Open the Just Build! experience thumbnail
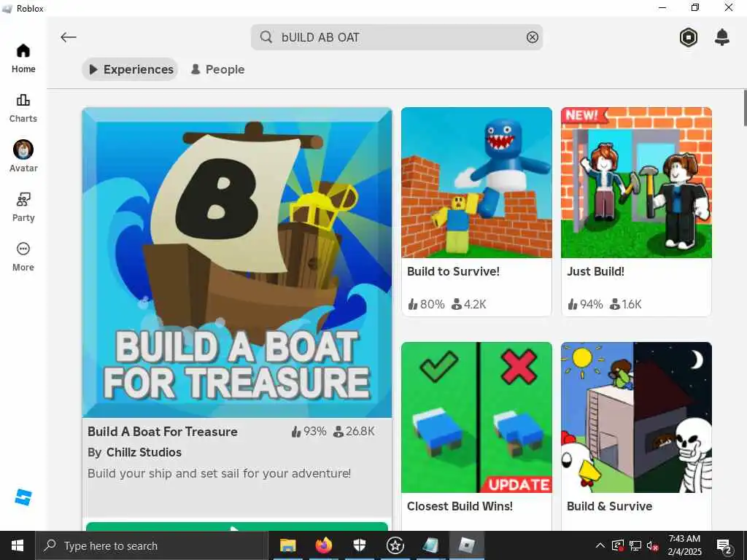747x560 pixels. click(636, 183)
